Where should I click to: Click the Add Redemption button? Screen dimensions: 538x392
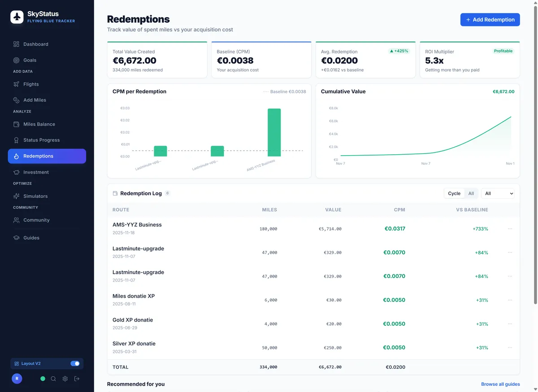[x=490, y=19]
